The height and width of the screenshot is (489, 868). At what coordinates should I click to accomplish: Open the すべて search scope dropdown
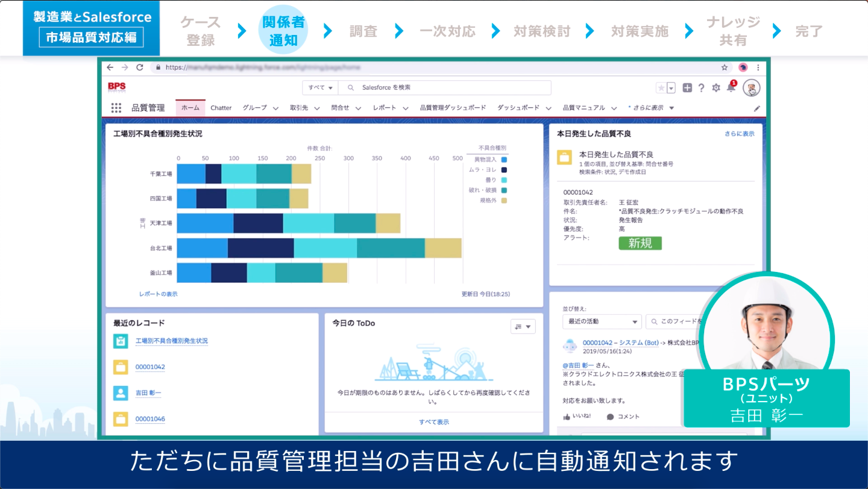(x=320, y=87)
